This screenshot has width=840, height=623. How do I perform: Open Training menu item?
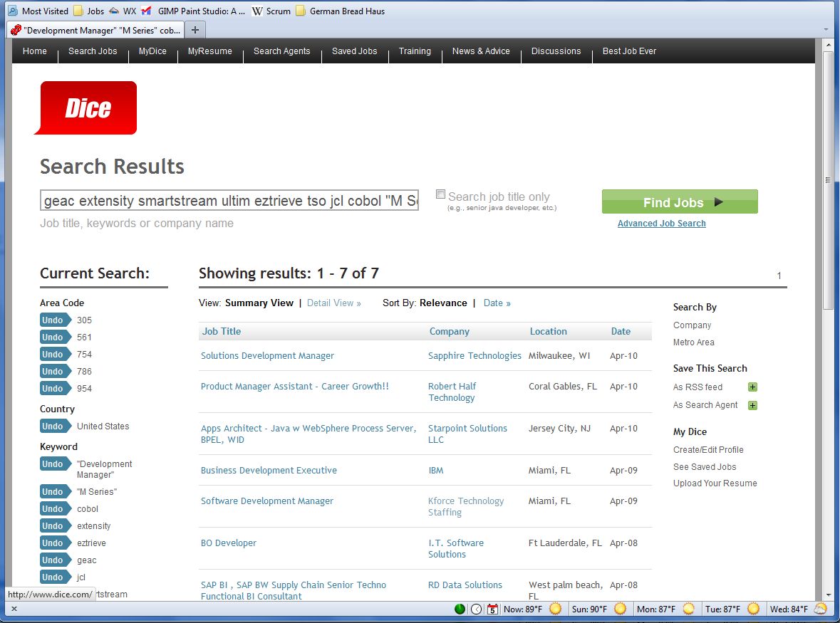click(x=415, y=51)
